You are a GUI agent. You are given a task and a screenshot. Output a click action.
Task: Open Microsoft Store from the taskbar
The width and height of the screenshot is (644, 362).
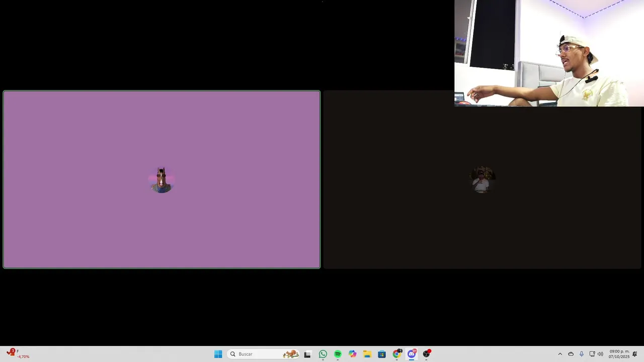[382, 354]
